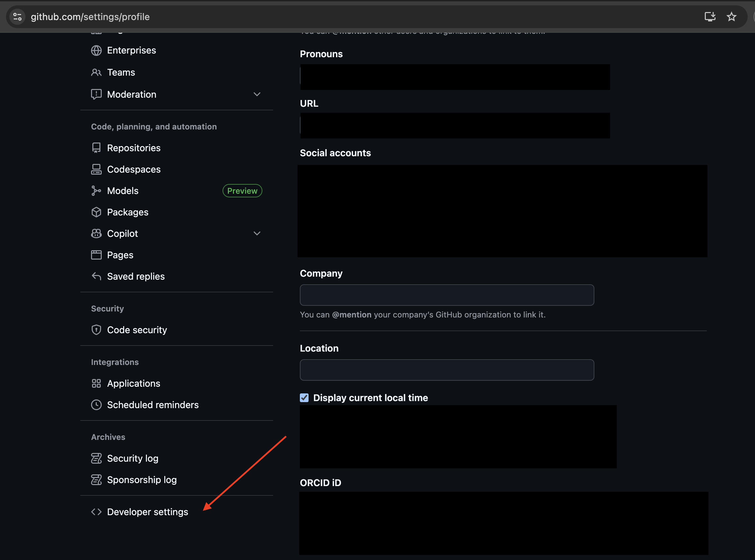The width and height of the screenshot is (755, 560).
Task: Select the Teams people icon
Action: pyautogui.click(x=97, y=72)
